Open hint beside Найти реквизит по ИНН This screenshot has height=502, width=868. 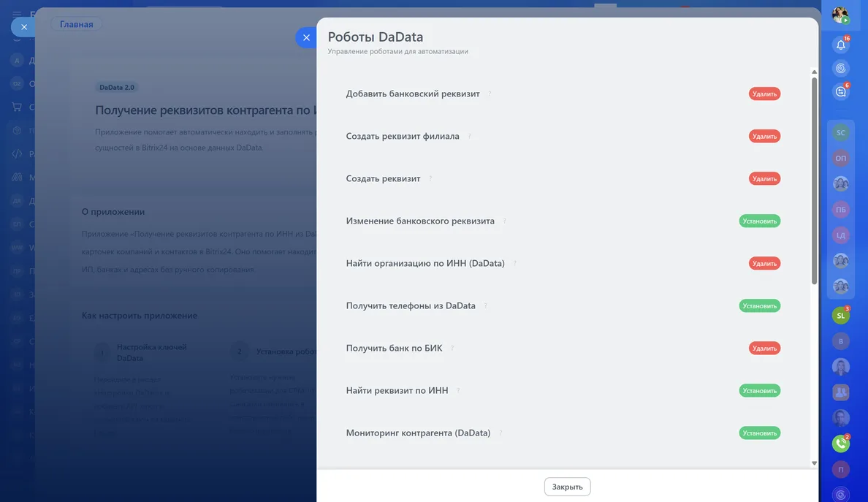[458, 390]
